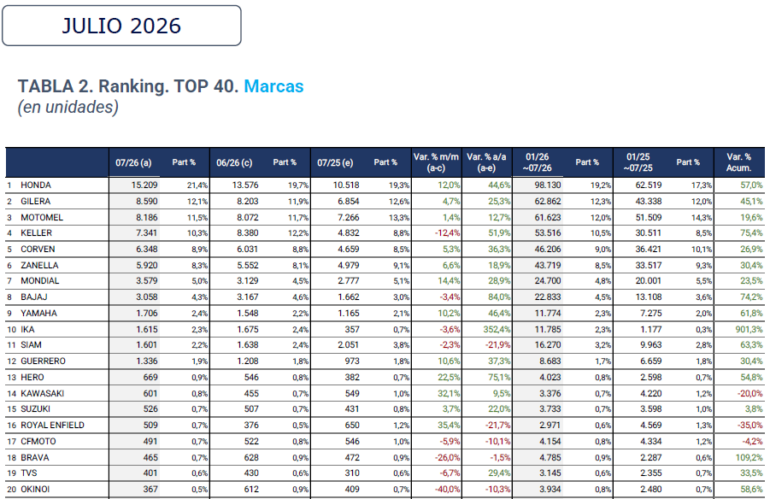770x499 pixels.
Task: Select the blue Marcas heading word
Action: 274,86
